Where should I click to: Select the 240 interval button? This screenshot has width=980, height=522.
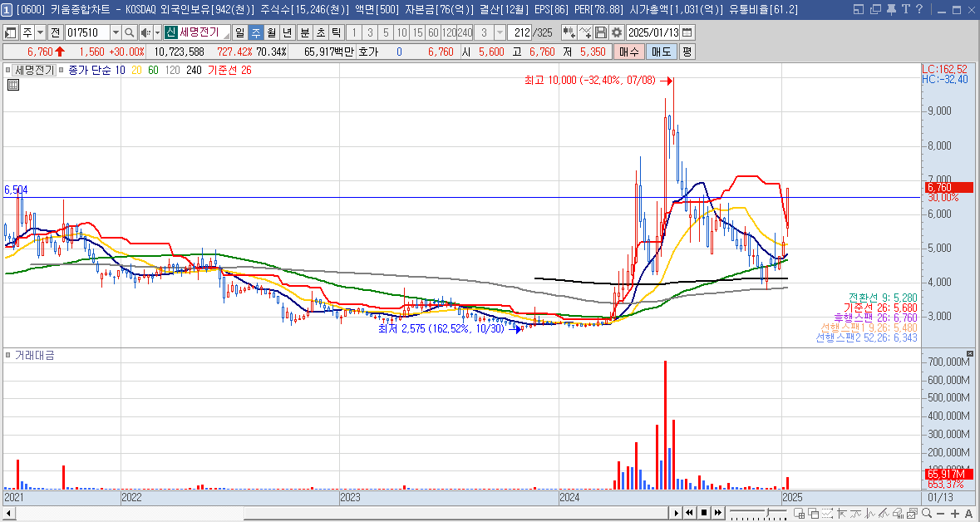pyautogui.click(x=465, y=32)
